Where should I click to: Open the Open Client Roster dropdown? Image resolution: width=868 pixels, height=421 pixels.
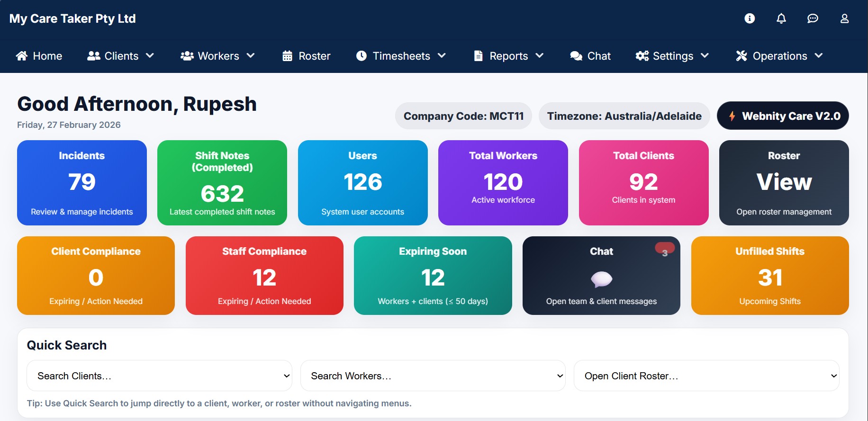[706, 376]
